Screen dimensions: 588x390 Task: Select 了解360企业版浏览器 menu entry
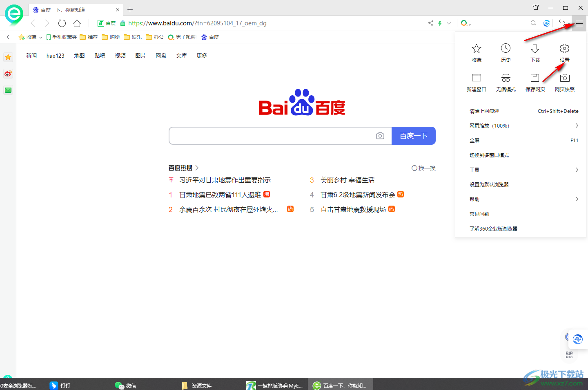pos(521,229)
